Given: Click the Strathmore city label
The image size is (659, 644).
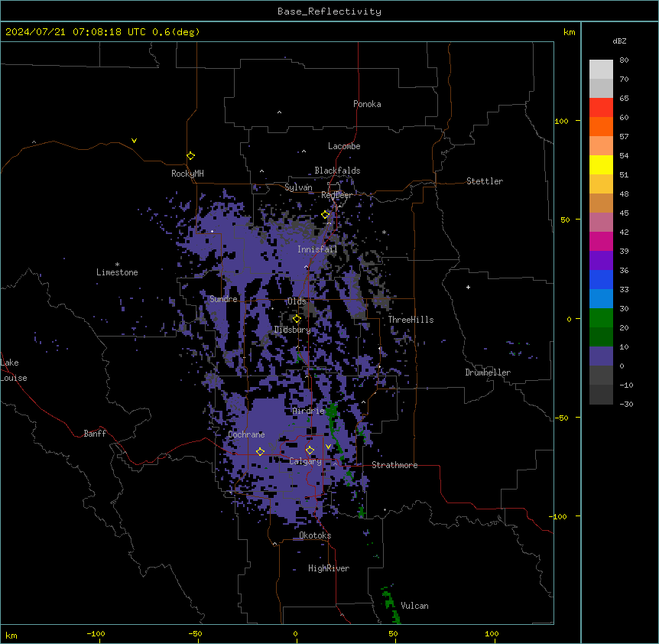Looking at the screenshot, I should (x=394, y=465).
